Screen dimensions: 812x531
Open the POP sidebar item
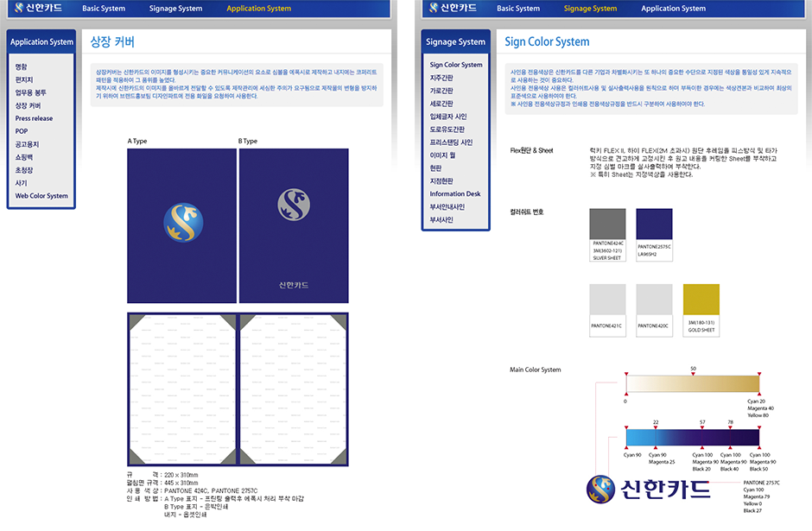pyautogui.click(x=22, y=131)
